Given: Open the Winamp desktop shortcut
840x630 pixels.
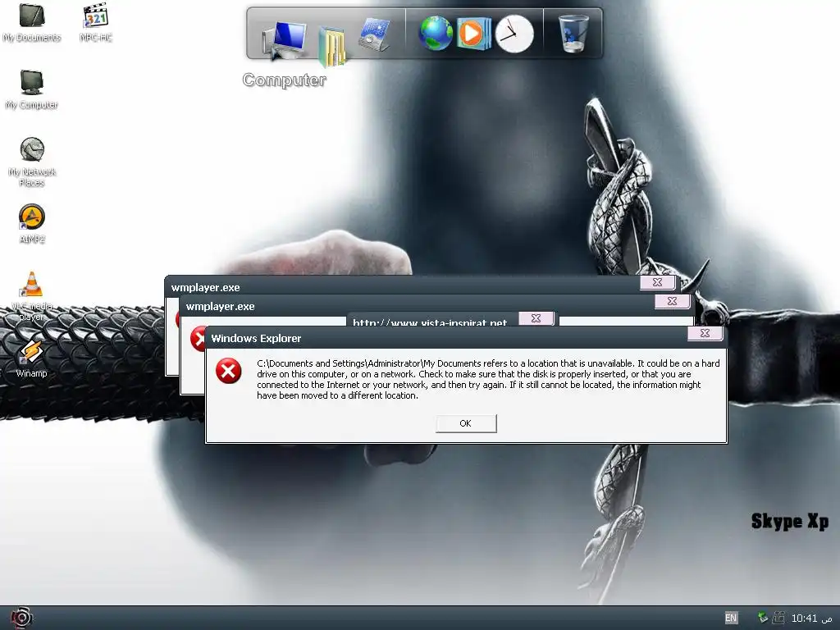Looking at the screenshot, I should 32,358.
